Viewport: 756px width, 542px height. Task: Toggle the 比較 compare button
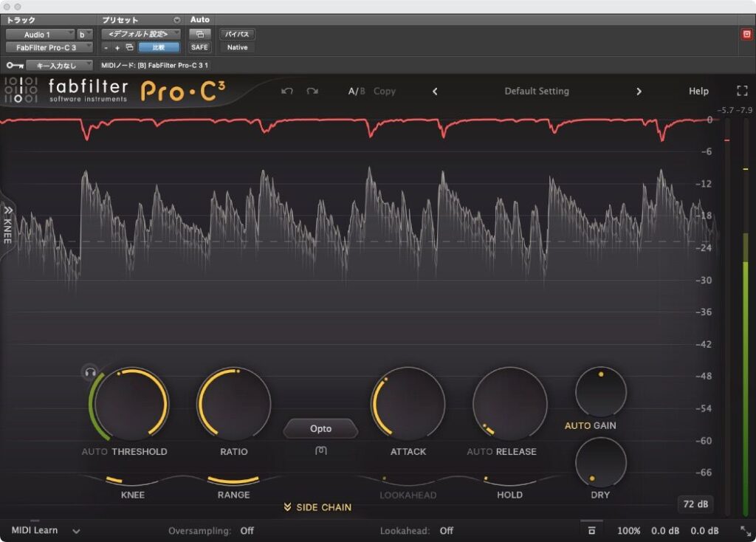(159, 47)
